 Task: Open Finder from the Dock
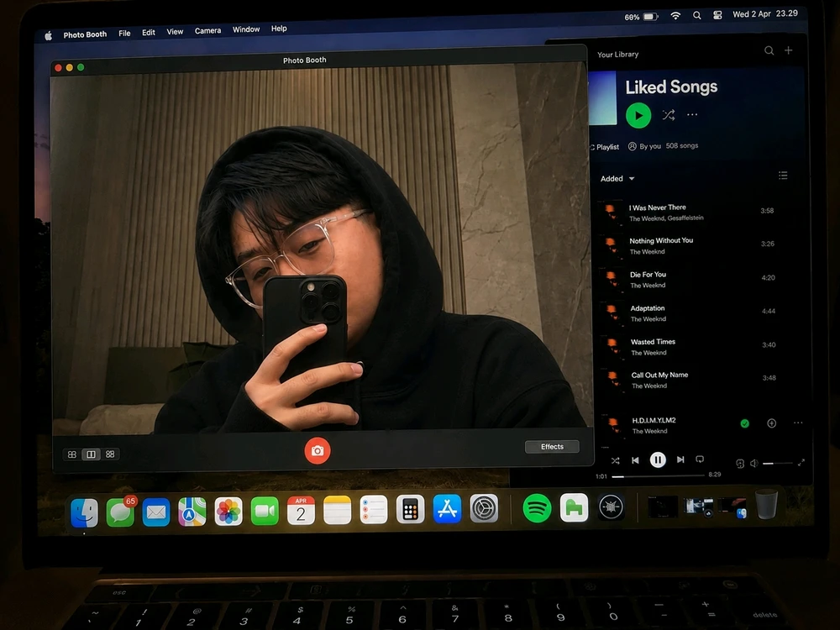click(x=84, y=512)
